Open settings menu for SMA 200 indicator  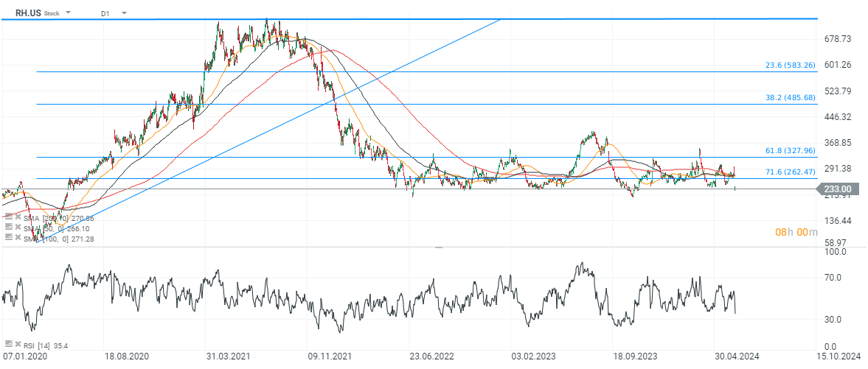[x=8, y=218]
